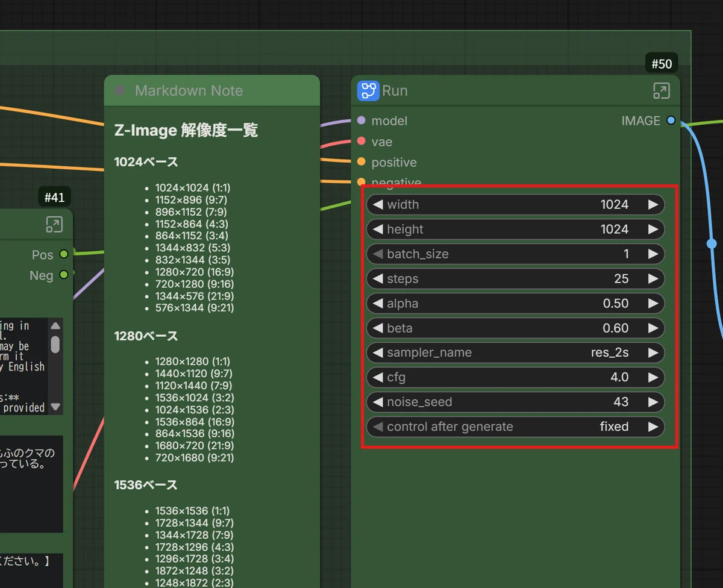Click the cfg value 4.0
This screenshot has width=723, height=588.
click(x=619, y=377)
